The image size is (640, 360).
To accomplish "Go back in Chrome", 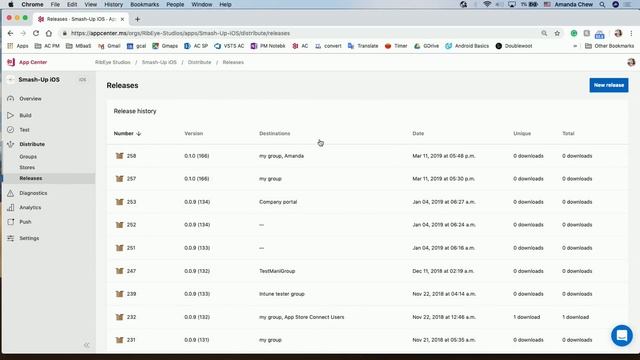I will pos(11,33).
